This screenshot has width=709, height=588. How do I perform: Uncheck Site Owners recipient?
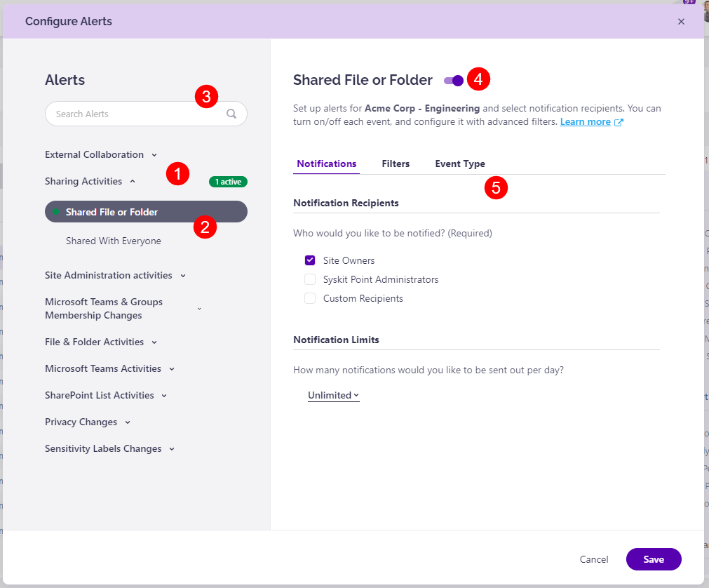(x=310, y=260)
